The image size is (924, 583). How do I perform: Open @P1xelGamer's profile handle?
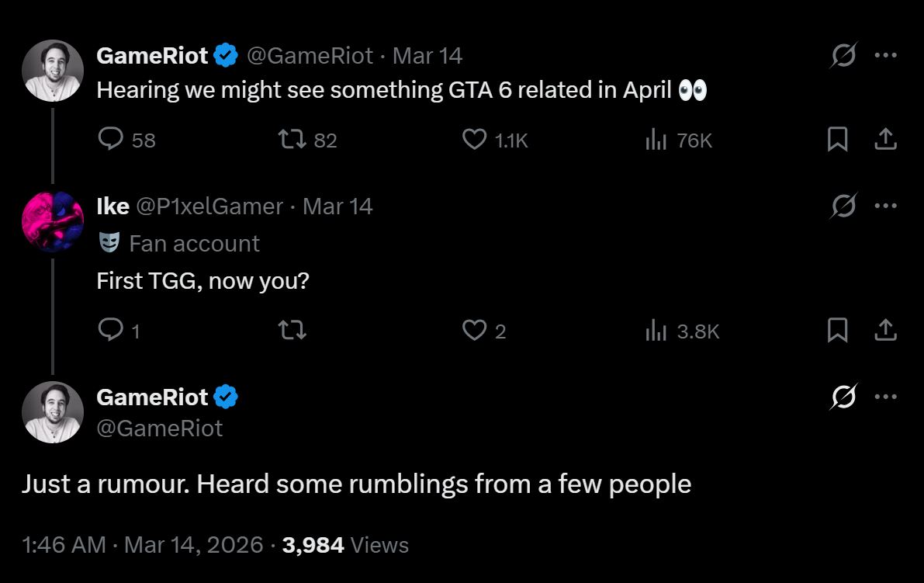tap(209, 206)
